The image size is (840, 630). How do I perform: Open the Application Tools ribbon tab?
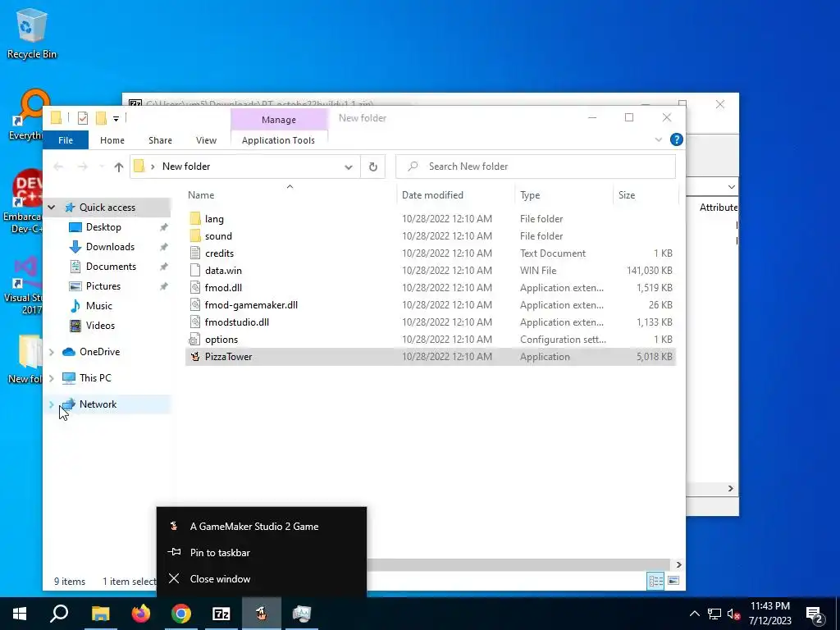279,140
